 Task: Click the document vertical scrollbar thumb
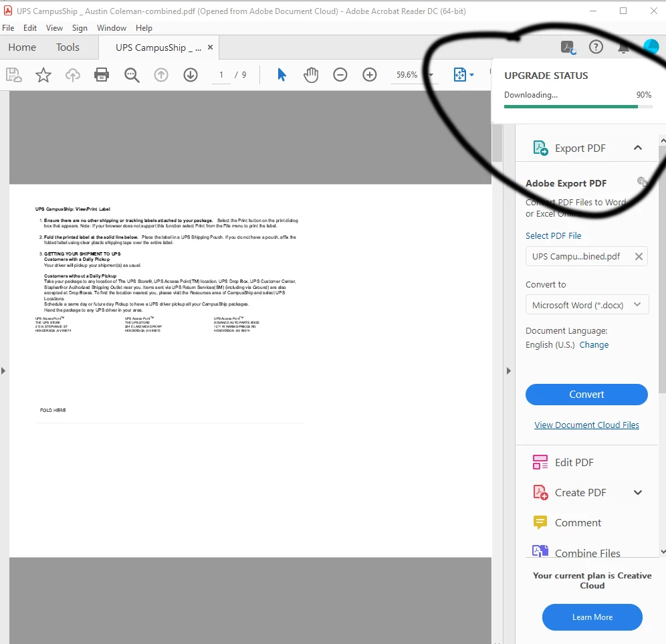click(x=497, y=142)
